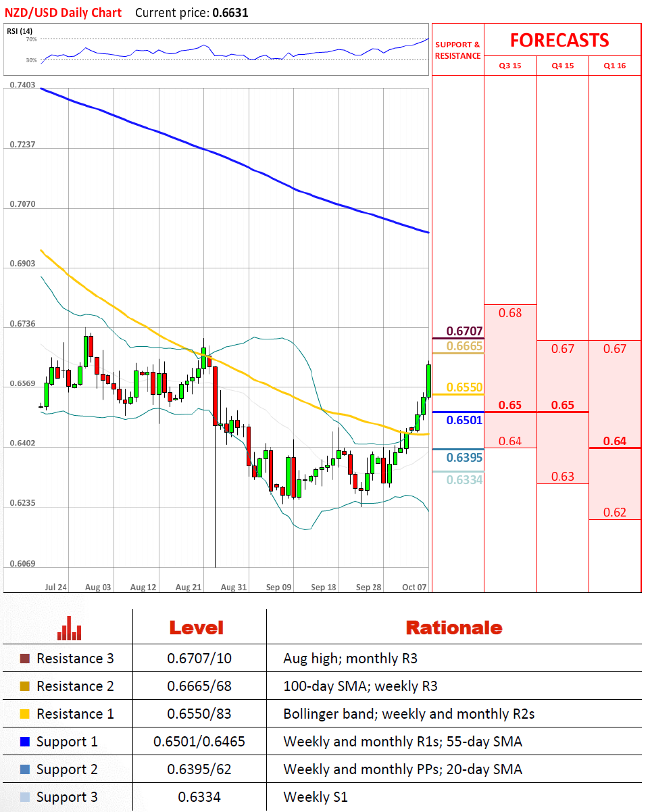Select the Q3 15 forecast column header
Screen dimensions: 650x812
(x=510, y=66)
